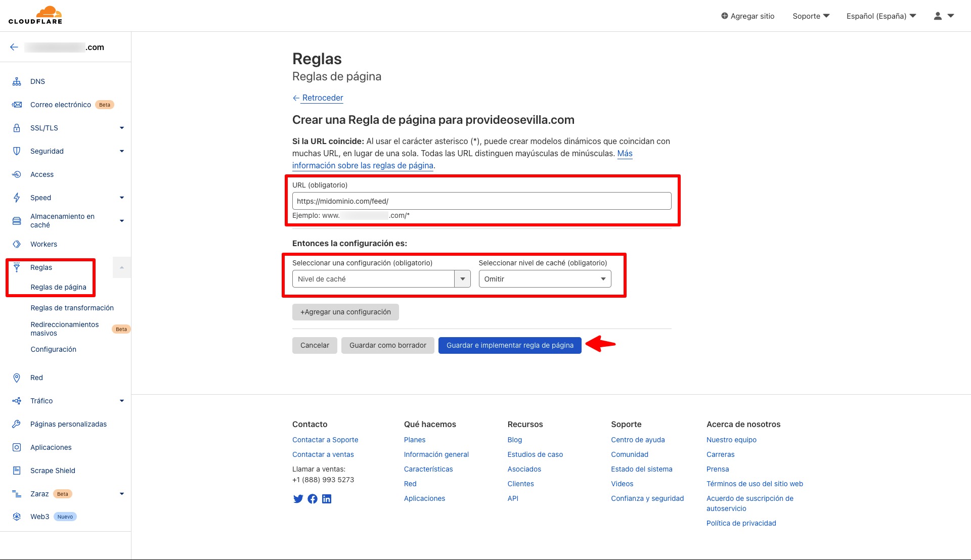Screen dimensions: 971x560
Task: Collapse the Reglas sidebar section
Action: tap(121, 267)
